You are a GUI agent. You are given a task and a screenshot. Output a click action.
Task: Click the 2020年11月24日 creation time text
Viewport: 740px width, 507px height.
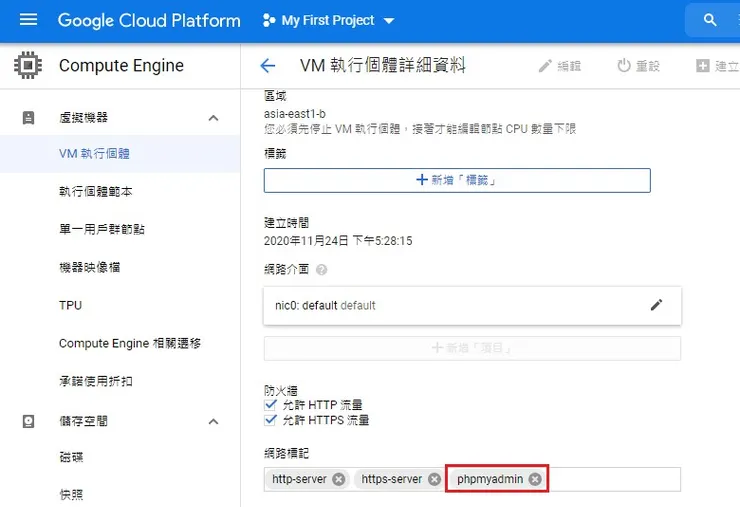tap(338, 241)
